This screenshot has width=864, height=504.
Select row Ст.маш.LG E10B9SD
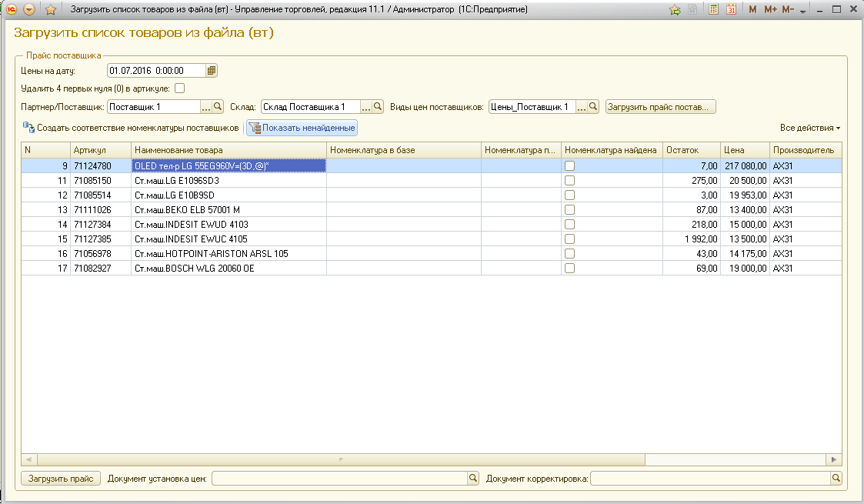coord(432,195)
